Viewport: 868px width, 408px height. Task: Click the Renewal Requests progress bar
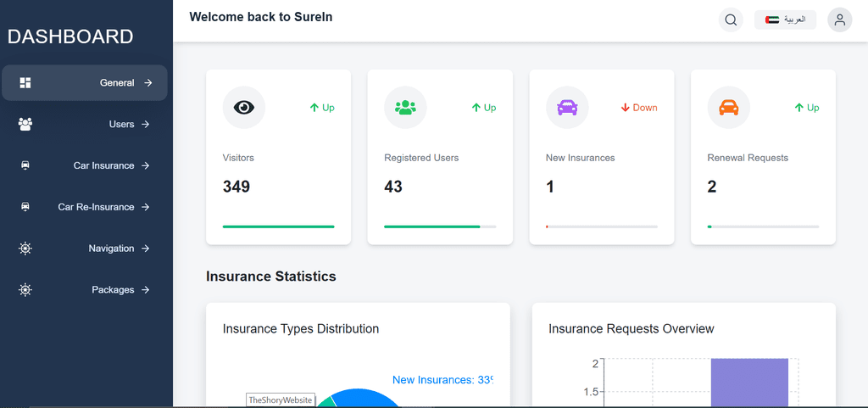764,226
